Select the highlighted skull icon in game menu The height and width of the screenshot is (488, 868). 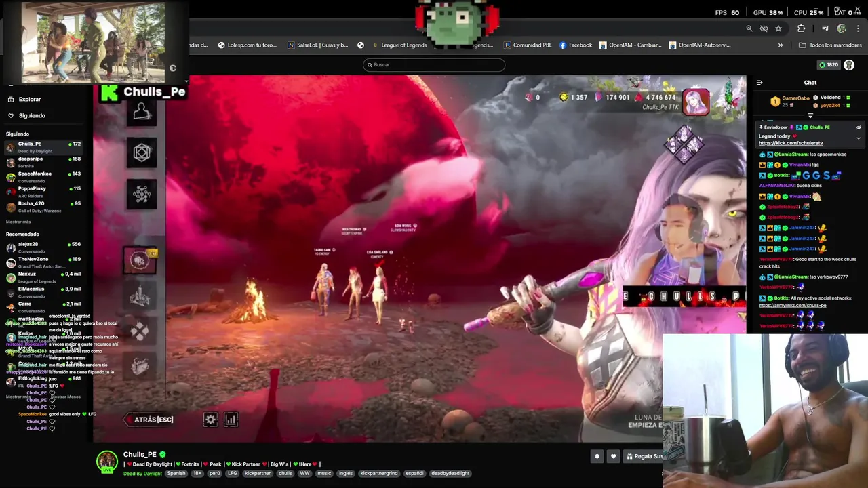click(x=140, y=260)
